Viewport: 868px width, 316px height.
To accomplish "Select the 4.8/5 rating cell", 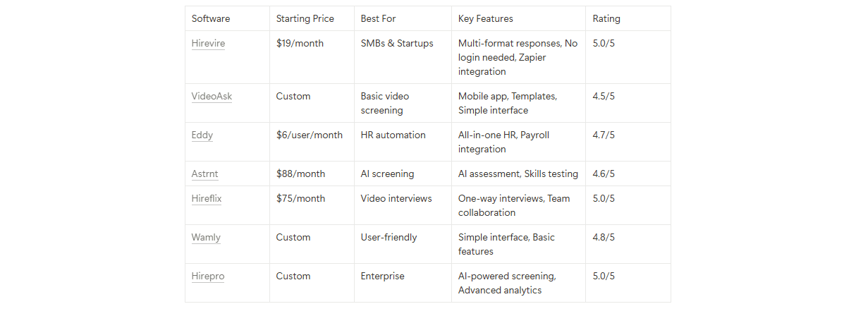I will [x=604, y=238].
